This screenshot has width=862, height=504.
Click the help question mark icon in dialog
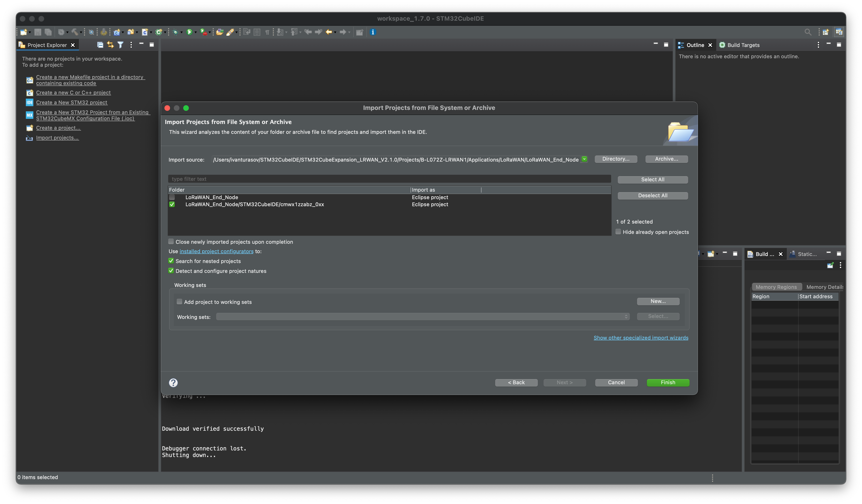(x=173, y=383)
